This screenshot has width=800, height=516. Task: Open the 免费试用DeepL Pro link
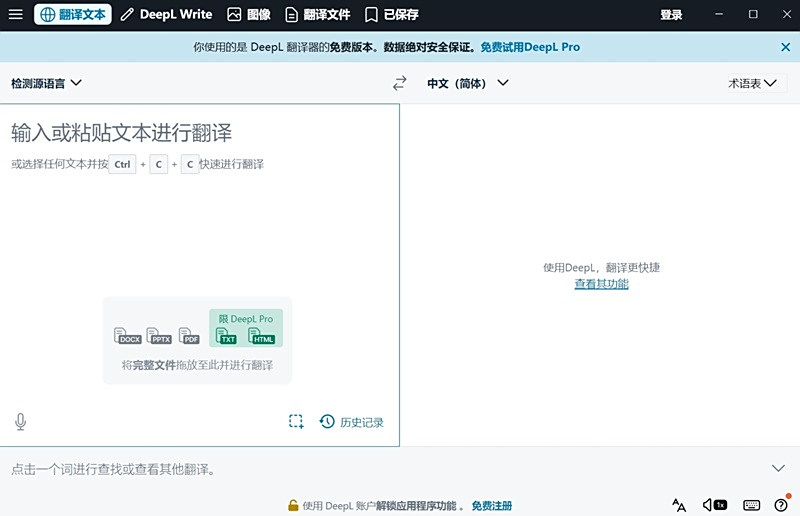click(x=530, y=47)
